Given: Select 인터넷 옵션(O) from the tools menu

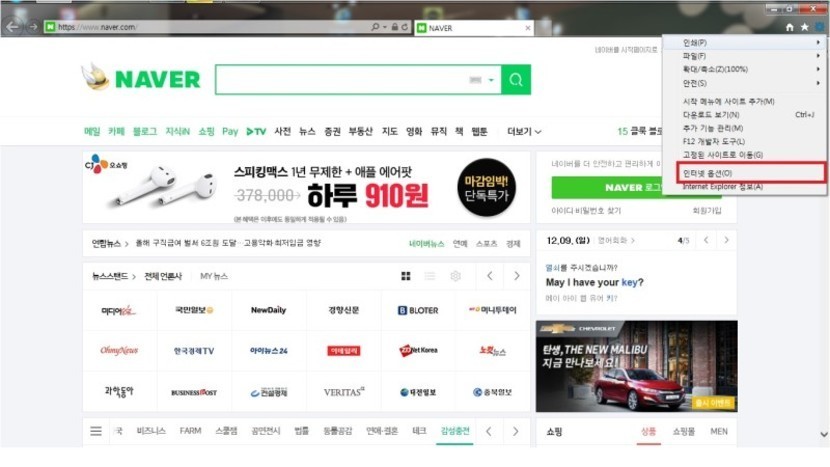Looking at the screenshot, I should (x=707, y=173).
